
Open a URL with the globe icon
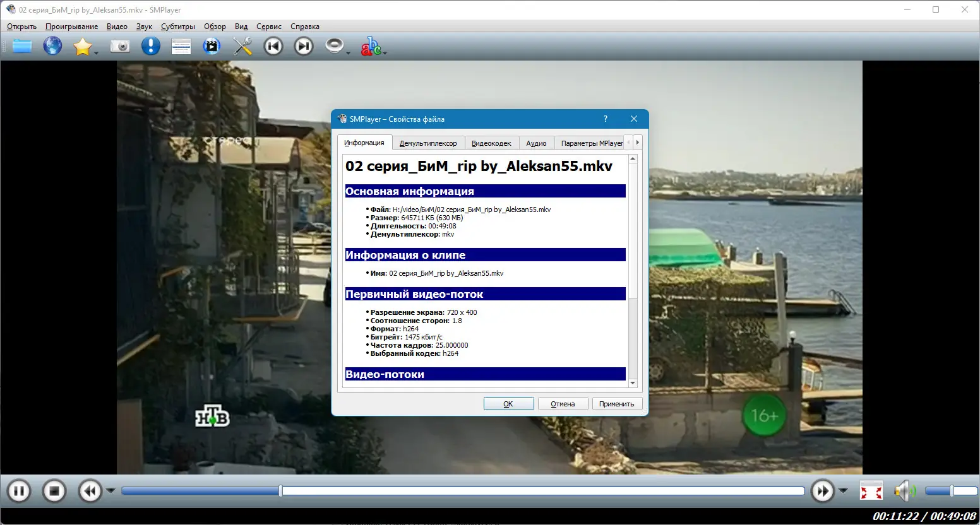52,45
